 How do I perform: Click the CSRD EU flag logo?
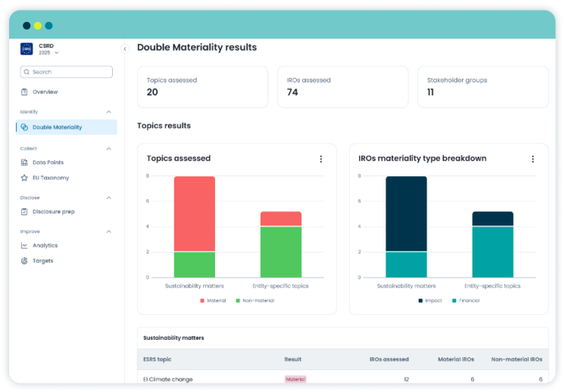click(x=27, y=48)
